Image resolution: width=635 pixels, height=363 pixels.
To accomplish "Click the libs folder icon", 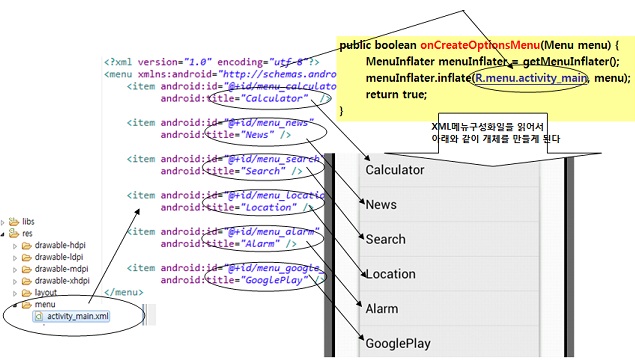I will click(x=14, y=222).
